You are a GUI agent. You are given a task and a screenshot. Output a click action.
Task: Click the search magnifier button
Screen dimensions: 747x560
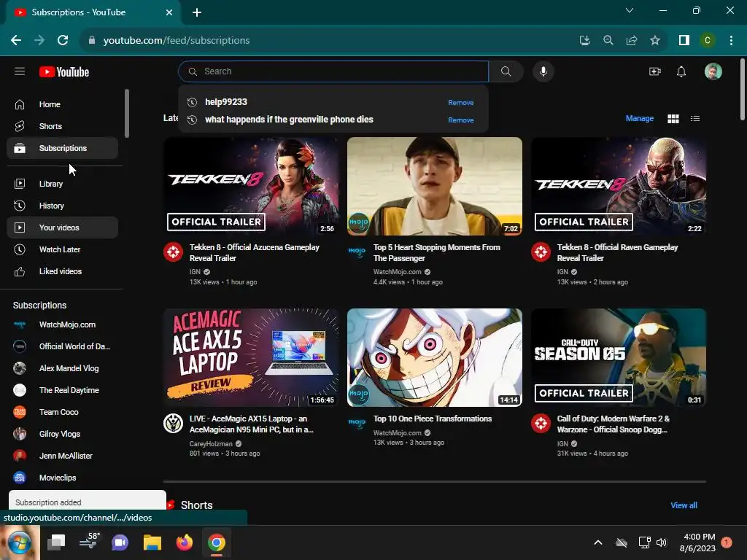point(506,71)
